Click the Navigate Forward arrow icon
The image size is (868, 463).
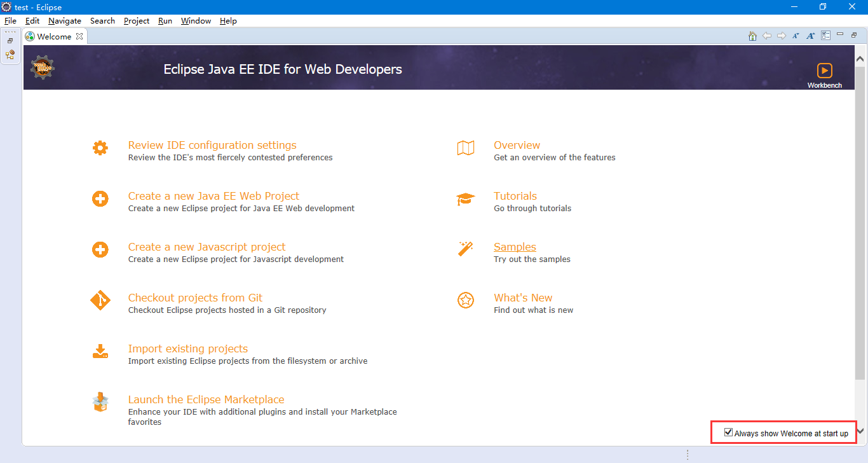tap(782, 36)
